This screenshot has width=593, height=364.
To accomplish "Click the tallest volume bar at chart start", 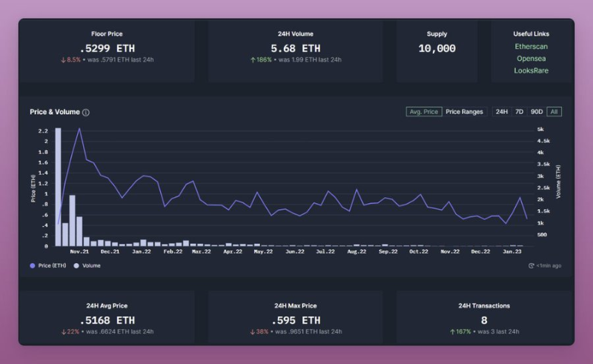I will point(58,188).
